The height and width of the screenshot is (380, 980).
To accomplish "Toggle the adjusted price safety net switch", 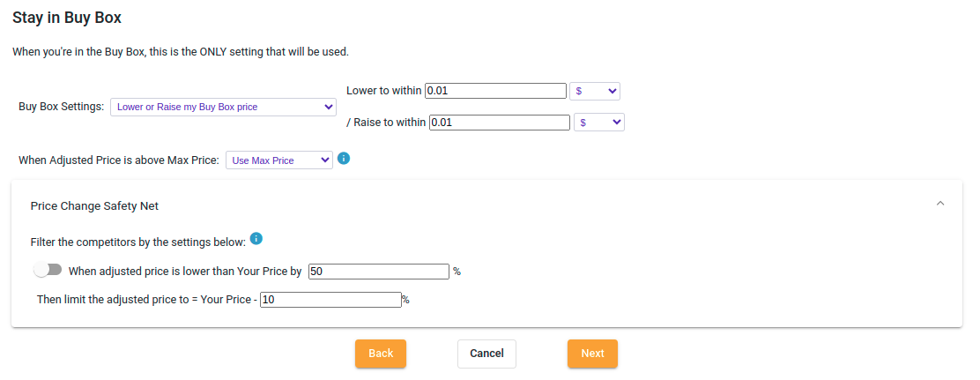I will [x=48, y=270].
